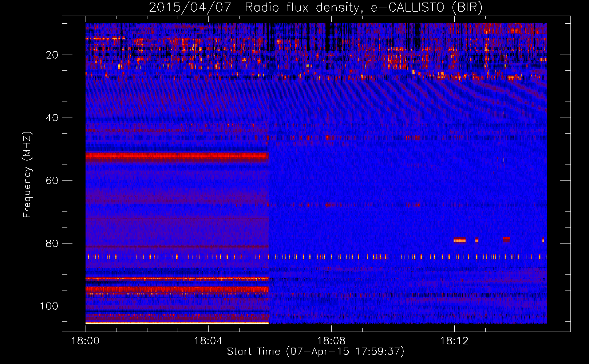
Task: Click the '100' frequency tick label
Action: pos(49,306)
